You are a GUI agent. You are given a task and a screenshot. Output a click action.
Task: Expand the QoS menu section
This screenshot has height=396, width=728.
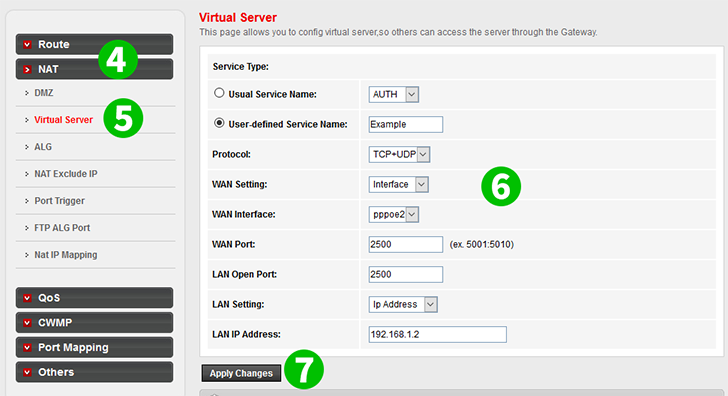click(94, 298)
